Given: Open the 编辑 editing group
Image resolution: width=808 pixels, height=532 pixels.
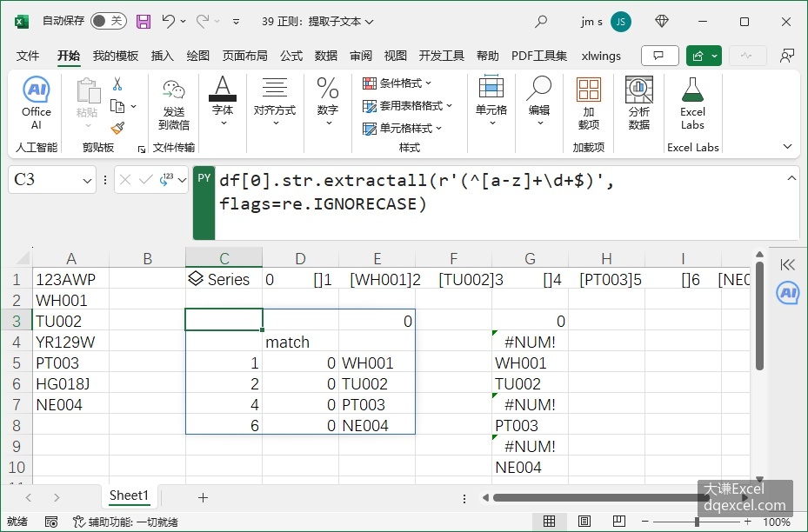Looking at the screenshot, I should 539,102.
